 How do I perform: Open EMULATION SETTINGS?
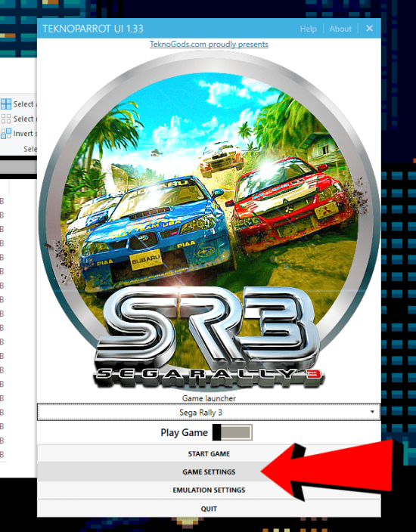point(209,490)
